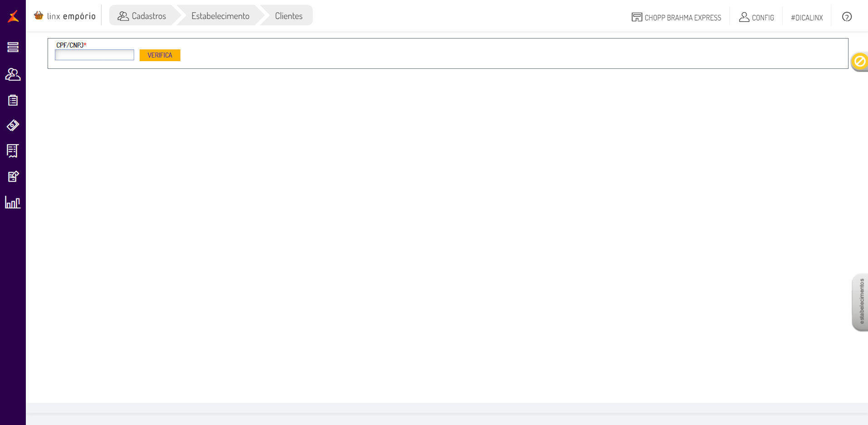868x425 pixels.
Task: Click the linx empório basket logo
Action: (65, 16)
